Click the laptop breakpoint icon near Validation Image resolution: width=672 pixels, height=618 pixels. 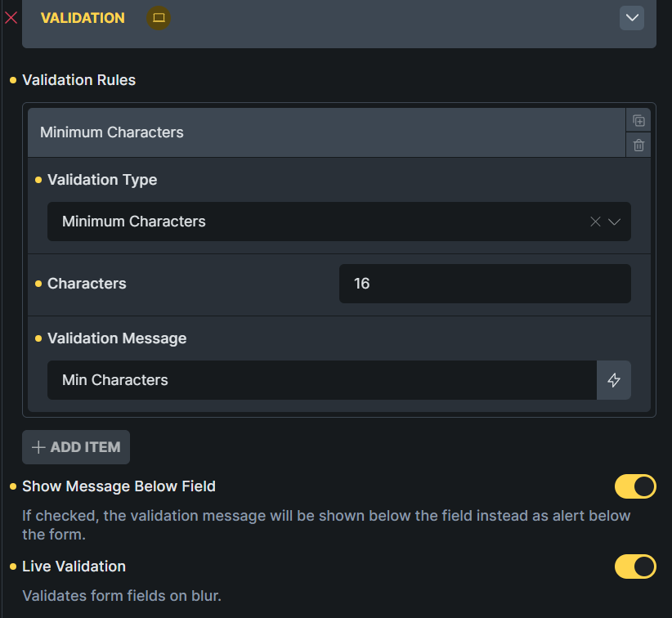159,18
